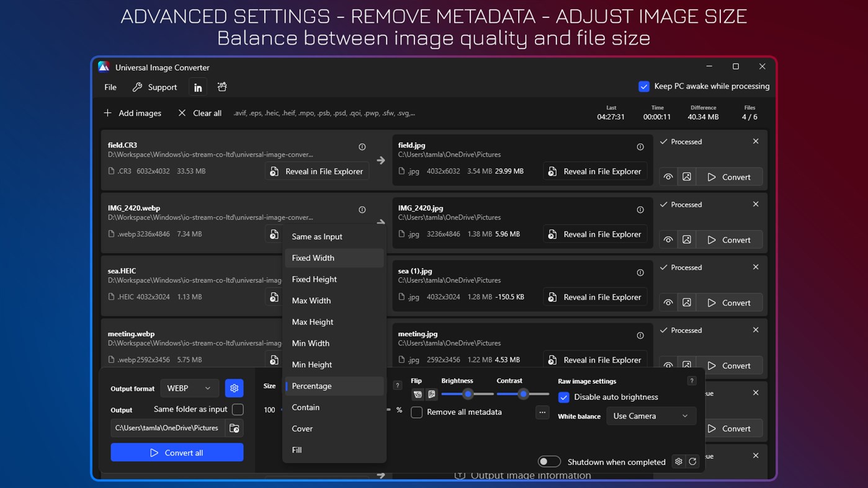Open the output format settings gear next to WEBP
868x488 pixels.
[234, 388]
